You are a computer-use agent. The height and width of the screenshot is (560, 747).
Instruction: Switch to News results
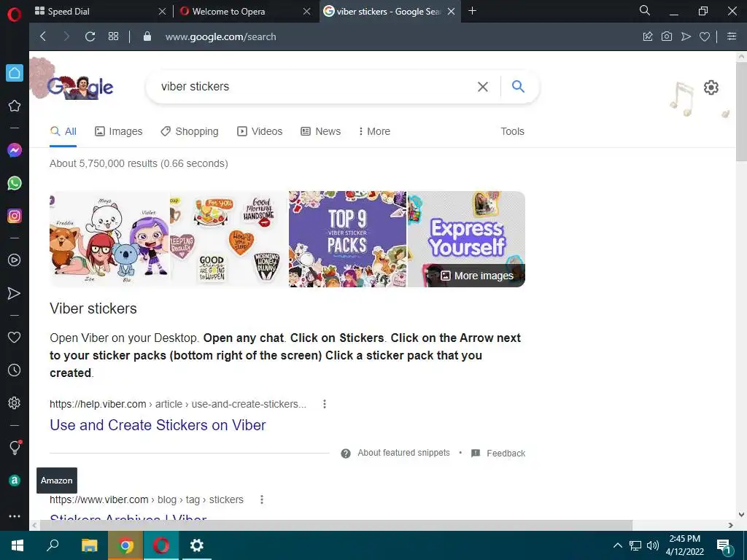pyautogui.click(x=321, y=131)
